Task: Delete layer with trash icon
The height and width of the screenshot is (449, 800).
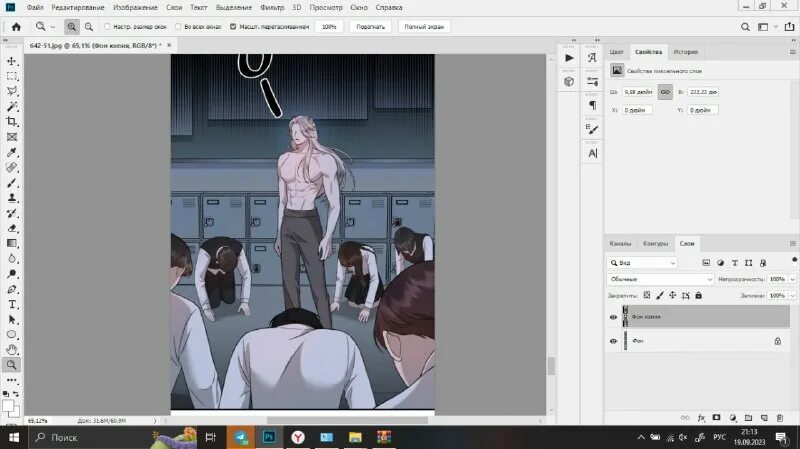Action: pos(780,418)
